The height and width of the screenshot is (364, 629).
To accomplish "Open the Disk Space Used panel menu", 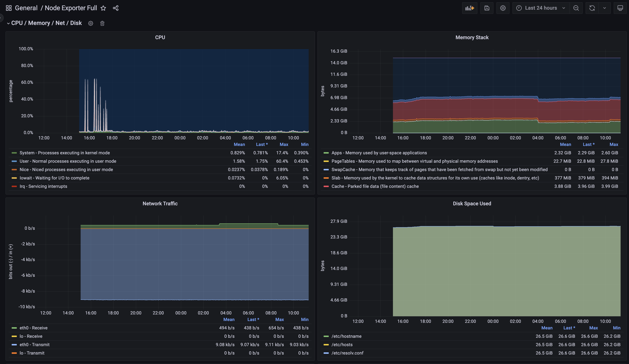I will [x=472, y=203].
